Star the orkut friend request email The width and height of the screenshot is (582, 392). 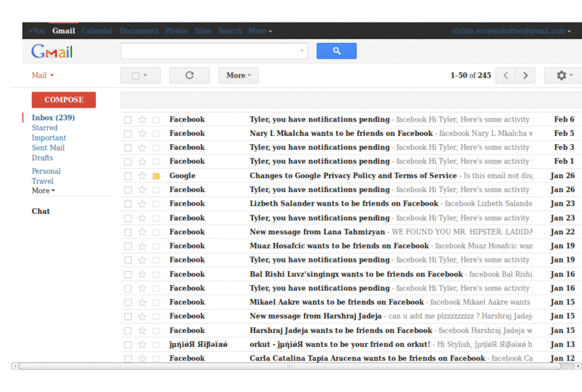142,345
